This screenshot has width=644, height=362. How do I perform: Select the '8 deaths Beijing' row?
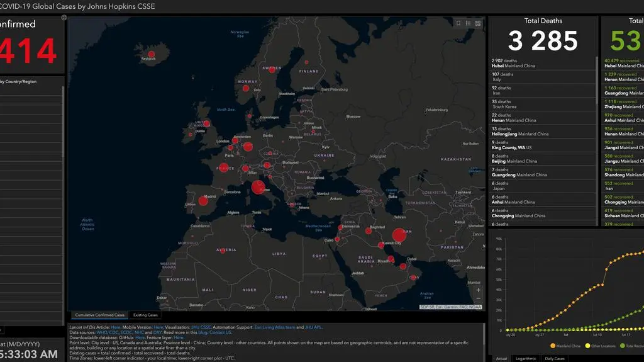click(x=542, y=159)
